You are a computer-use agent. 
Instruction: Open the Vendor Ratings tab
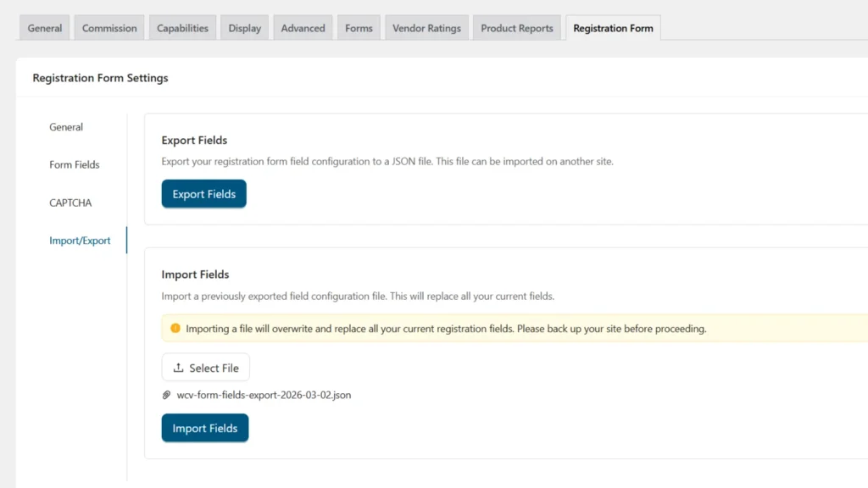[426, 27]
